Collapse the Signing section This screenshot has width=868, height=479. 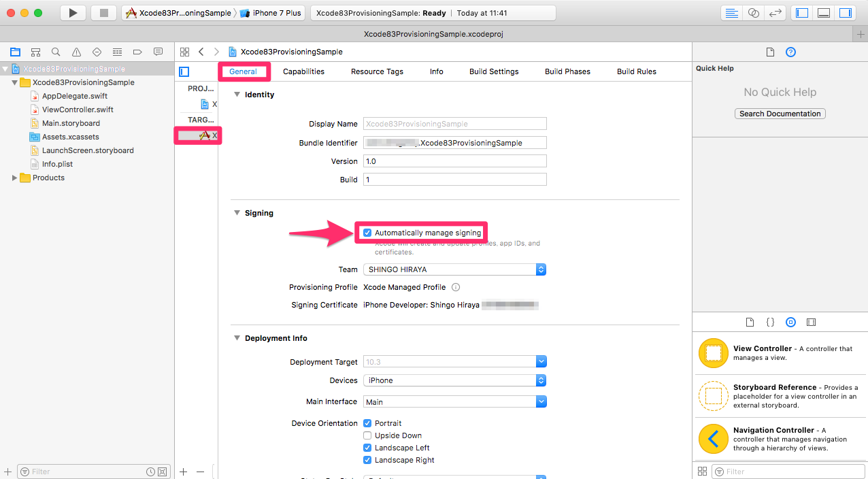(x=237, y=213)
